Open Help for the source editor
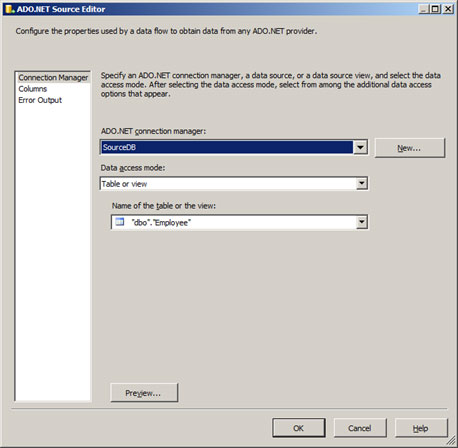This screenshot has height=448, width=458. tap(421, 428)
